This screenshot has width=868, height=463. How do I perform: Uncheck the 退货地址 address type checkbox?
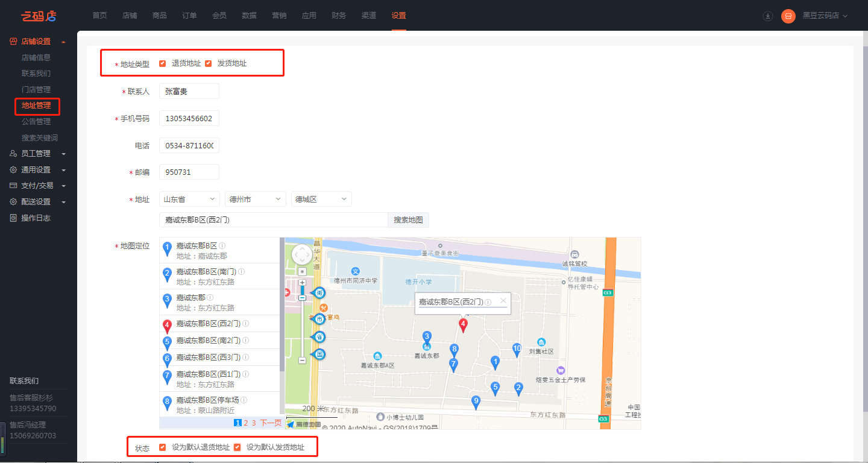[163, 63]
